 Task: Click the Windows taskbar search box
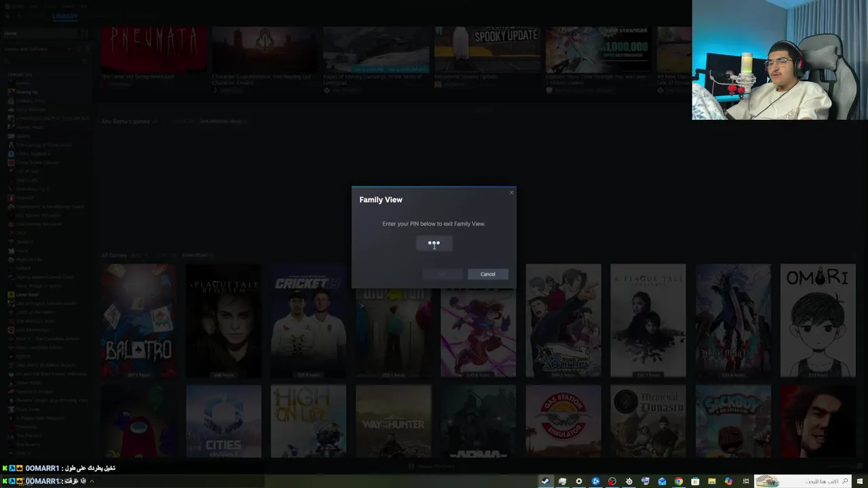(x=803, y=481)
